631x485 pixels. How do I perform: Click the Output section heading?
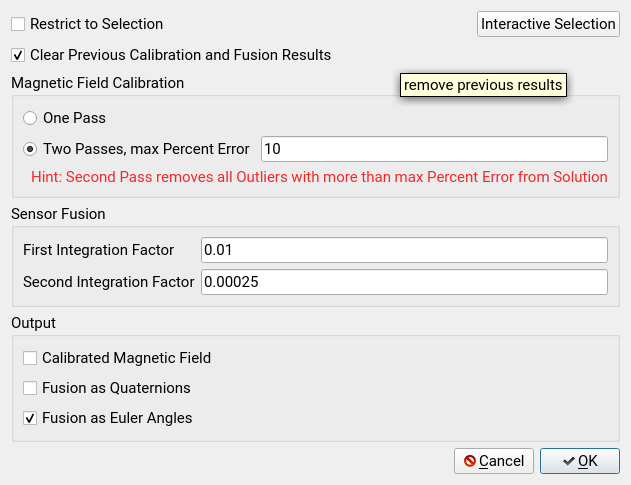pyautogui.click(x=33, y=323)
